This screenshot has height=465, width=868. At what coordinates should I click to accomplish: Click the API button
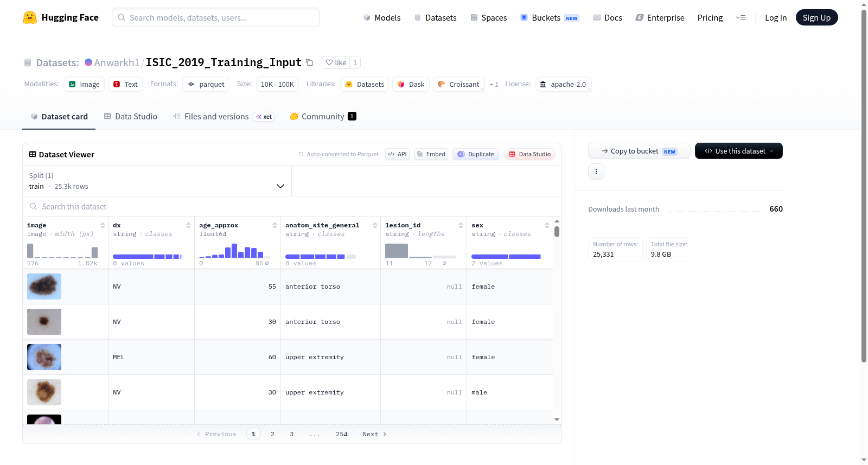point(397,154)
